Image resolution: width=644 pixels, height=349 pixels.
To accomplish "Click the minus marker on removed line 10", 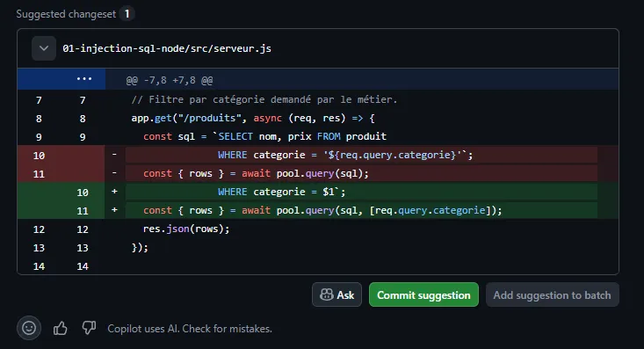I will coord(114,155).
